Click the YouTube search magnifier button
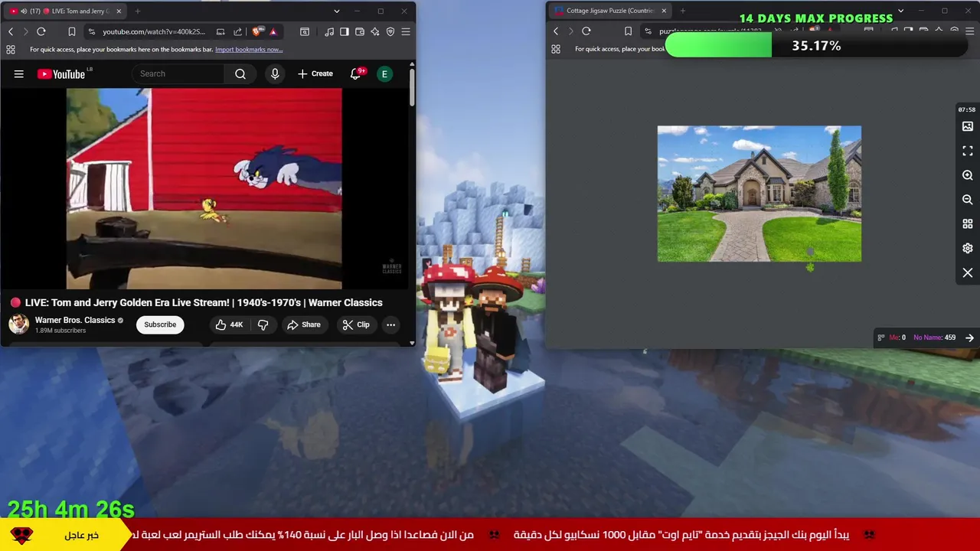The height and width of the screenshot is (551, 980). point(240,74)
